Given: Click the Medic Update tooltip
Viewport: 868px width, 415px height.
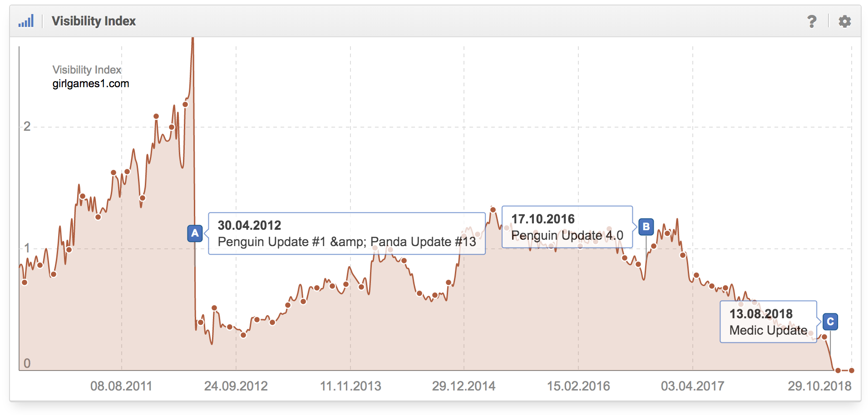Looking at the screenshot, I should [768, 322].
